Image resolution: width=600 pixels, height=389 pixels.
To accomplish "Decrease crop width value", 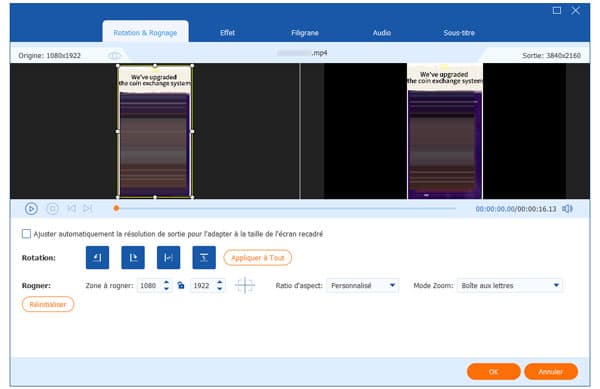I will pyautogui.click(x=166, y=289).
